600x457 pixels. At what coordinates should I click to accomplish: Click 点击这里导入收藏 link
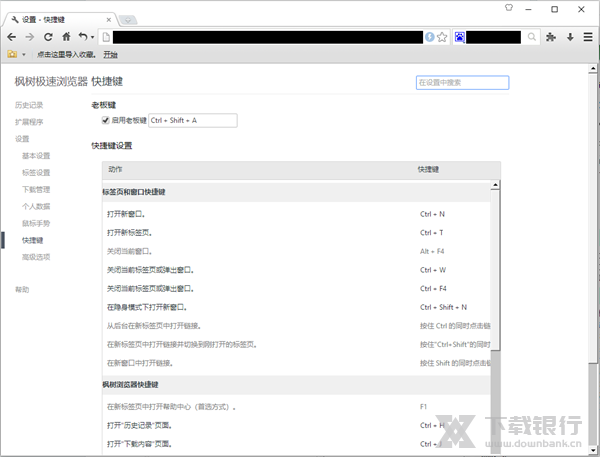point(66,55)
